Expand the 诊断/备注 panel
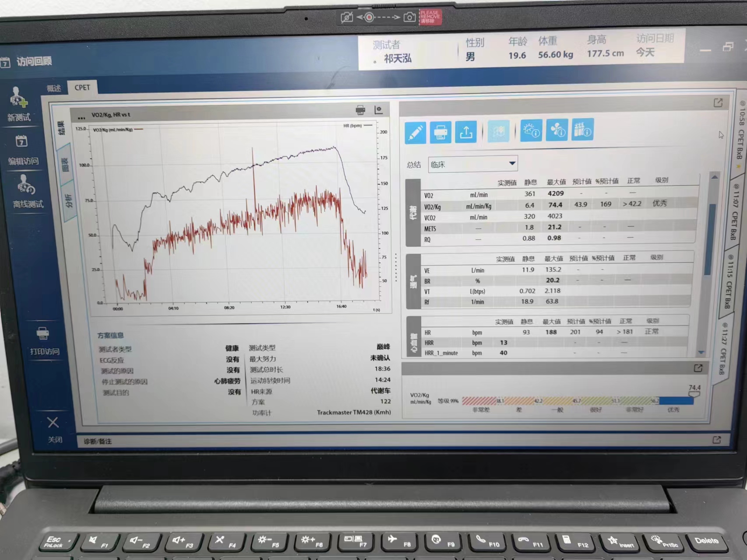Image resolution: width=747 pixels, height=560 pixels. point(717,440)
